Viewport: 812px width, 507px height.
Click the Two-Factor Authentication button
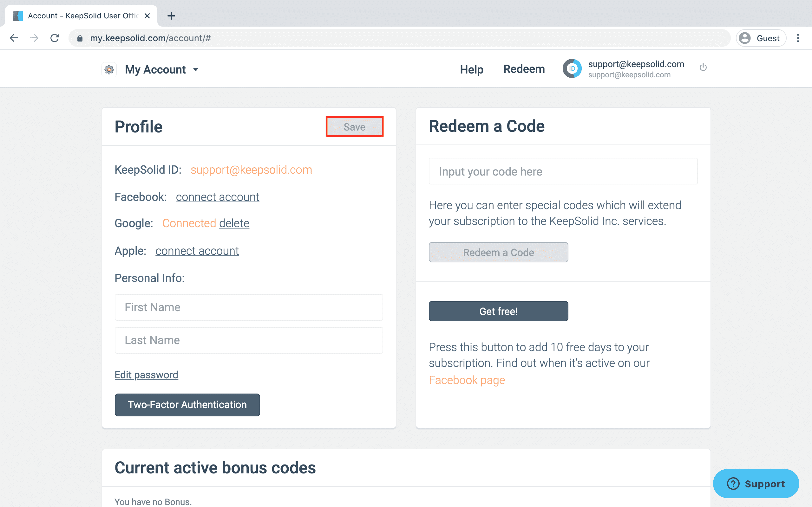(x=187, y=405)
